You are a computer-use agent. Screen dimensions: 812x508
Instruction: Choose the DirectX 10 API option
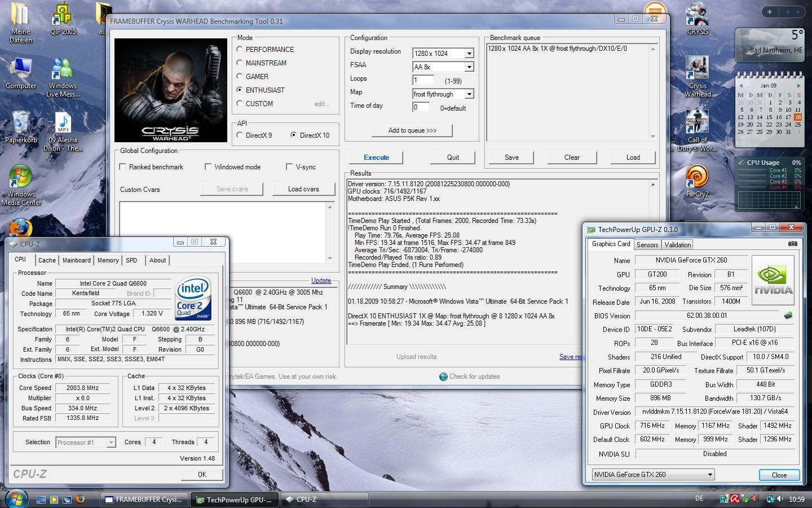[293, 135]
